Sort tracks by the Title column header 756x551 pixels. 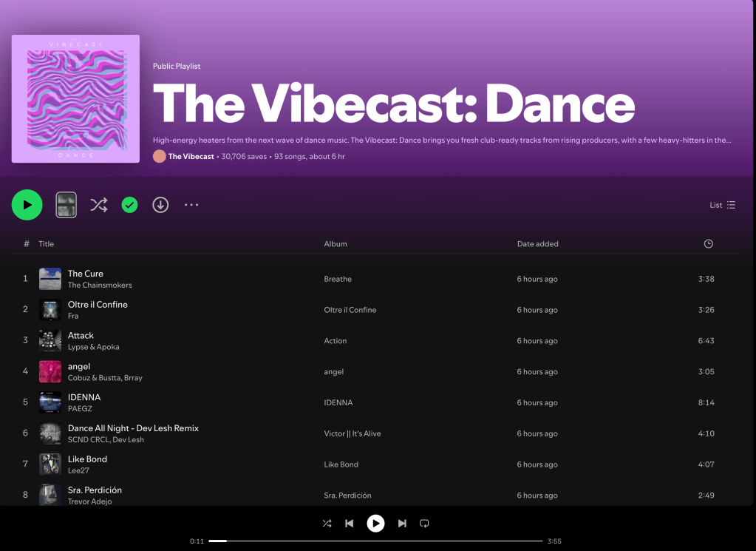[x=47, y=243]
